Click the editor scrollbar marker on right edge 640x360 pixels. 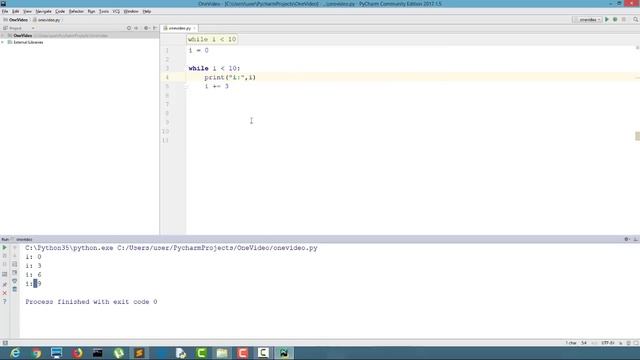click(638, 136)
